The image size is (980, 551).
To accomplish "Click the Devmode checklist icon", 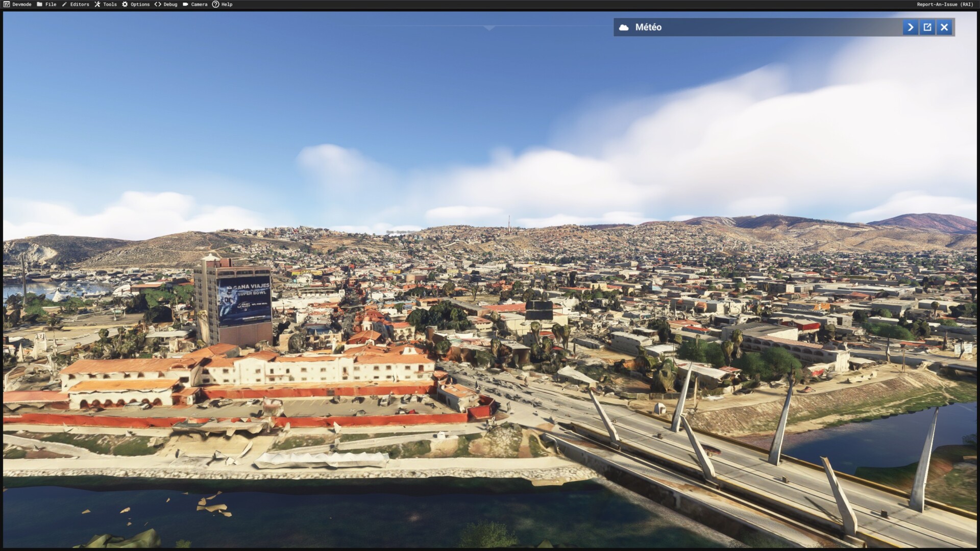I will coord(7,4).
